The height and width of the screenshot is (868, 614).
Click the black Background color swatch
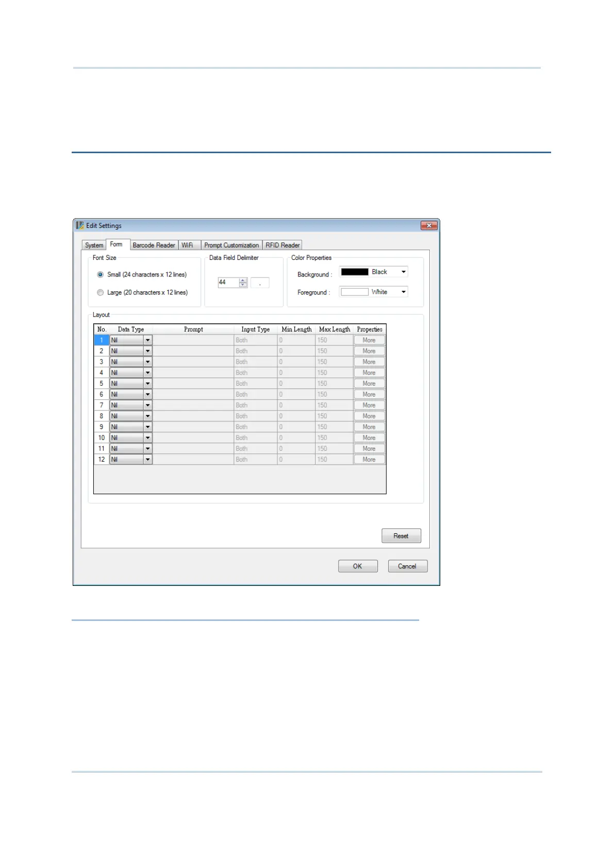coord(355,272)
